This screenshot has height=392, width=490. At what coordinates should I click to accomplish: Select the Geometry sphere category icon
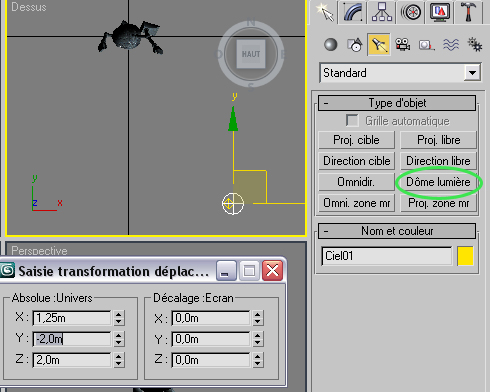(x=331, y=45)
